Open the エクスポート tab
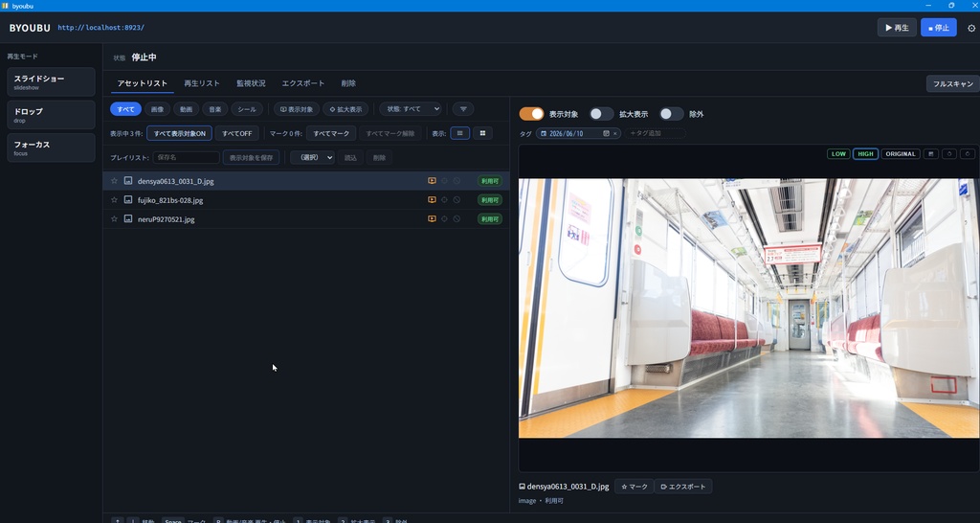The height and width of the screenshot is (523, 980). coord(303,83)
